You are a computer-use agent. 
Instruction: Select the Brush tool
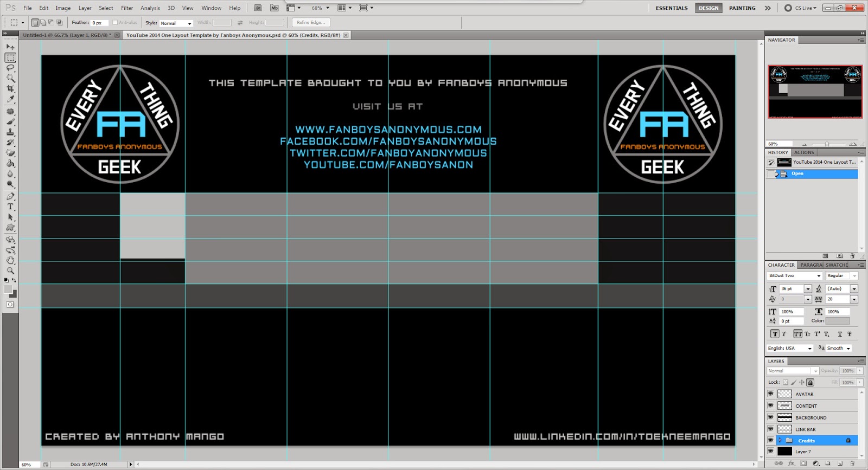tap(10, 122)
